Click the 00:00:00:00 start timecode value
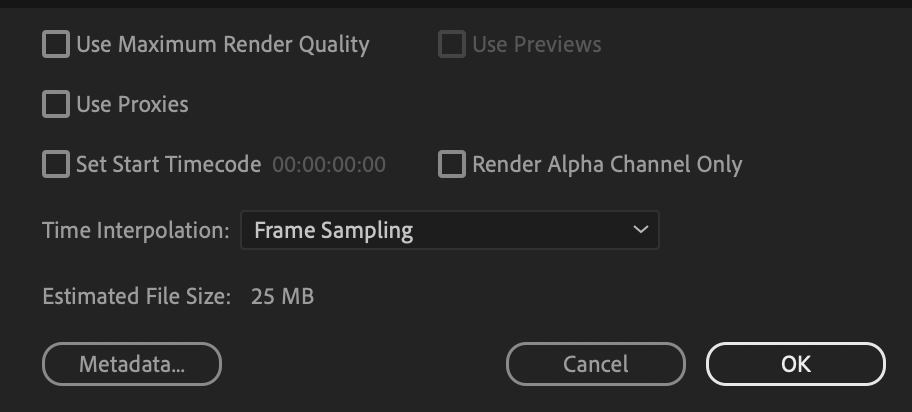 328,165
